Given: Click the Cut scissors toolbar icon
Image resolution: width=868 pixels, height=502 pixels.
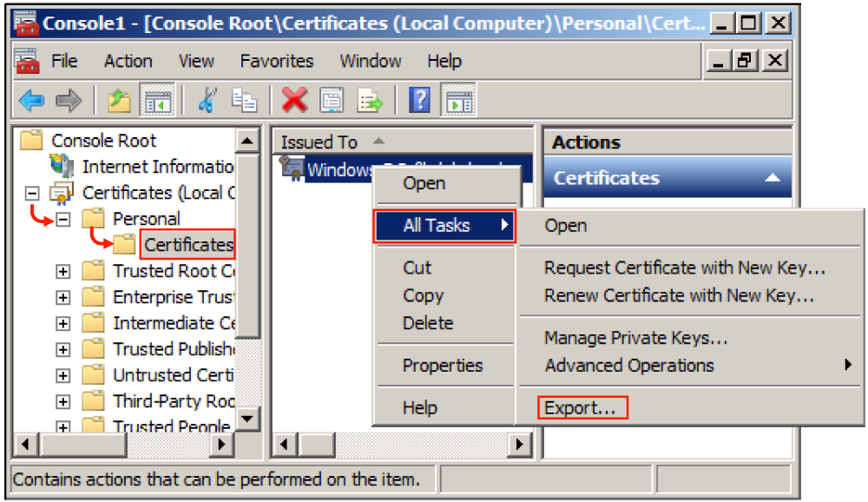Looking at the screenshot, I should (x=207, y=102).
